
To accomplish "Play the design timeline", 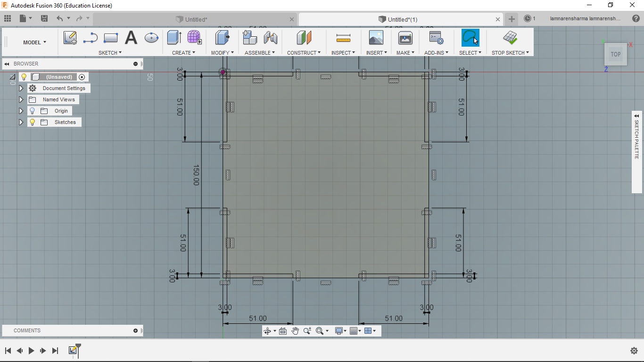I will [32, 351].
